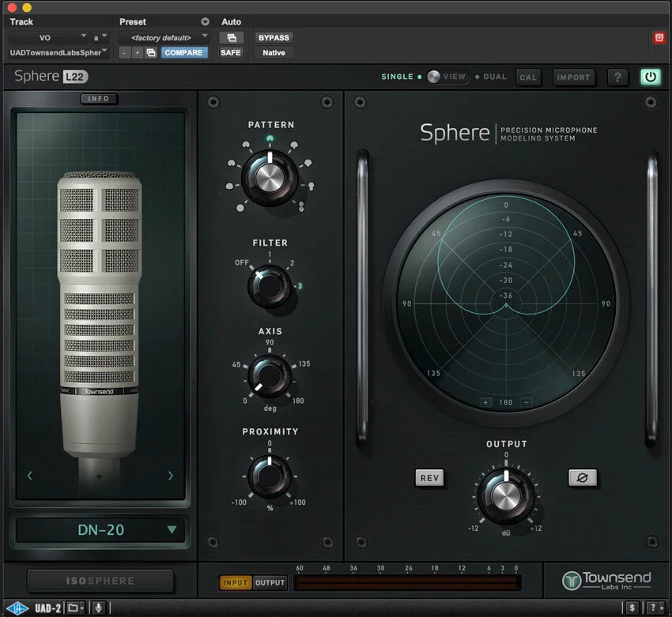This screenshot has height=617, width=672.
Task: Click the input level meter bar
Action: (x=407, y=583)
